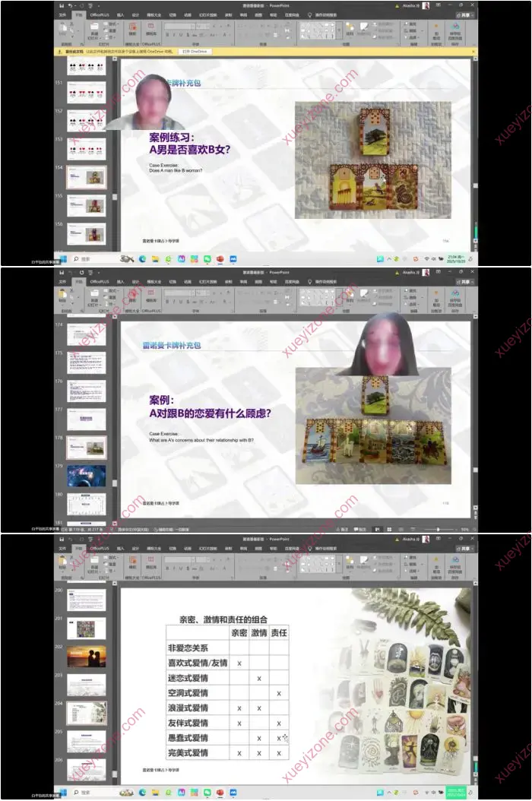Screen dimensions: 532x801
Task: Click 共享 share button in slide 154 window
Action: (465, 14)
